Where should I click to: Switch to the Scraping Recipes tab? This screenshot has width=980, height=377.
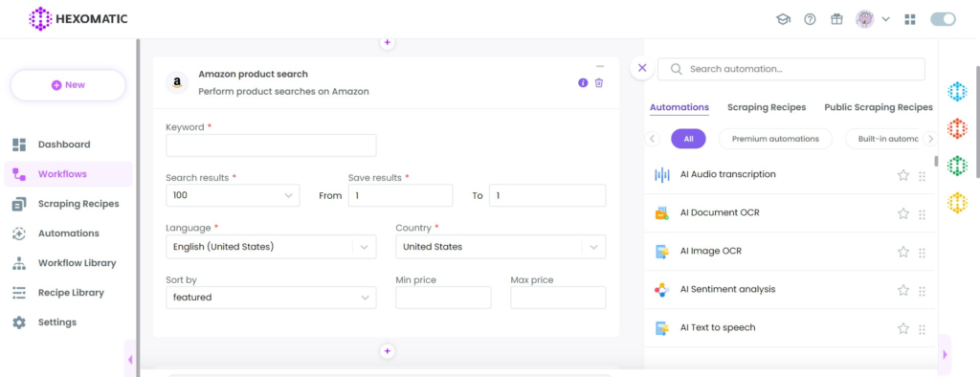click(767, 107)
